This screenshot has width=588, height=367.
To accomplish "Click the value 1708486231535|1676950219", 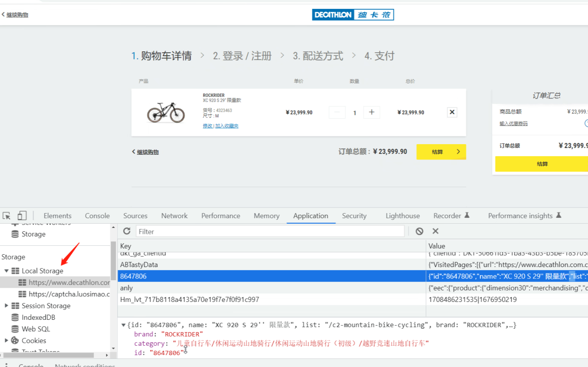I will coord(472,299).
